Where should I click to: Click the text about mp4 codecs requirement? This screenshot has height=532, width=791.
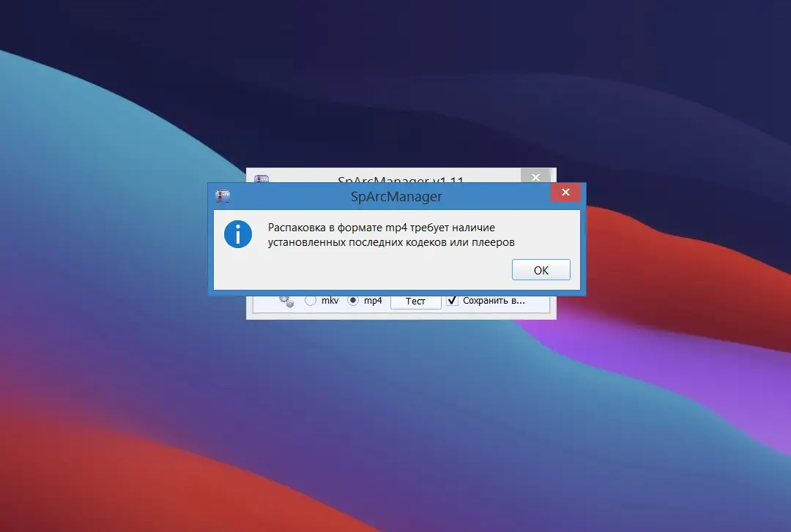click(x=391, y=234)
